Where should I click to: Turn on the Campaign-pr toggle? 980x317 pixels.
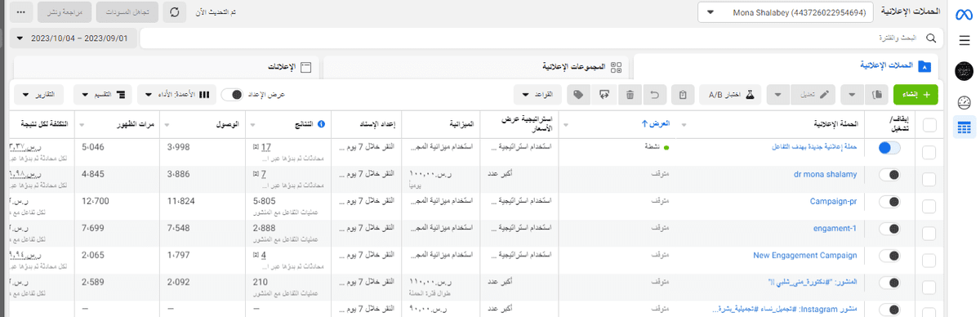(x=889, y=202)
